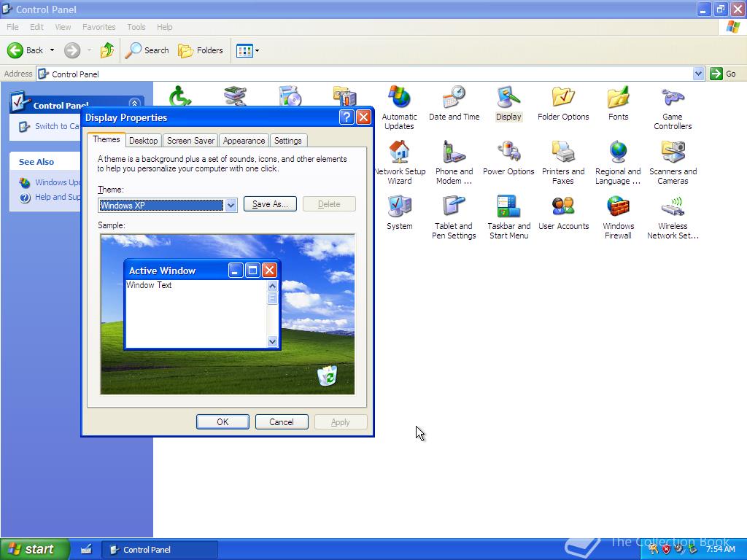Expand the Back button history arrow
The height and width of the screenshot is (560, 747).
[x=52, y=50]
